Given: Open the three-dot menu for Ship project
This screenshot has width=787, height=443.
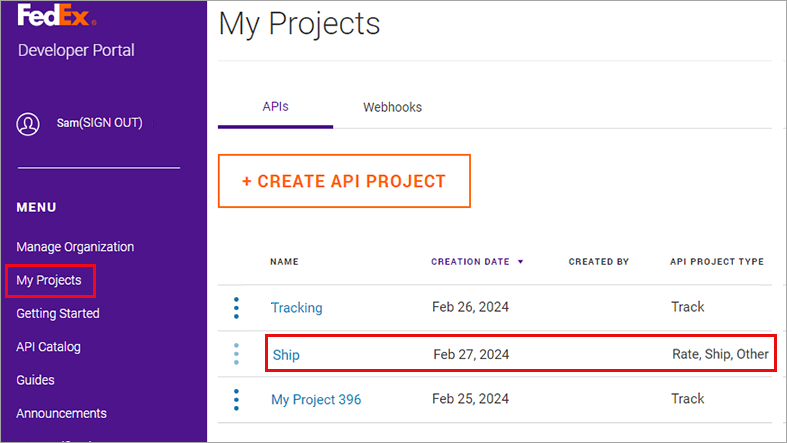Looking at the screenshot, I should pyautogui.click(x=236, y=354).
